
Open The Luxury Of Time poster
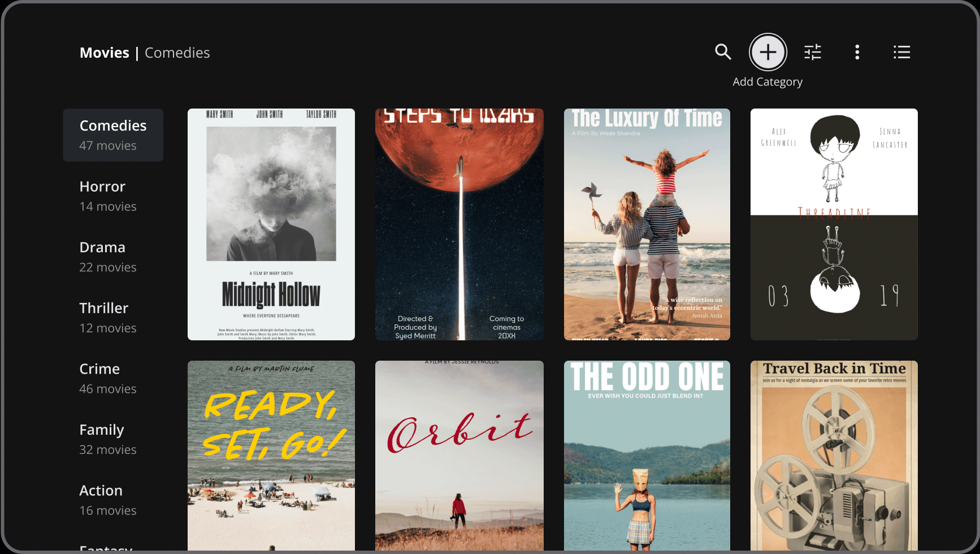(647, 224)
